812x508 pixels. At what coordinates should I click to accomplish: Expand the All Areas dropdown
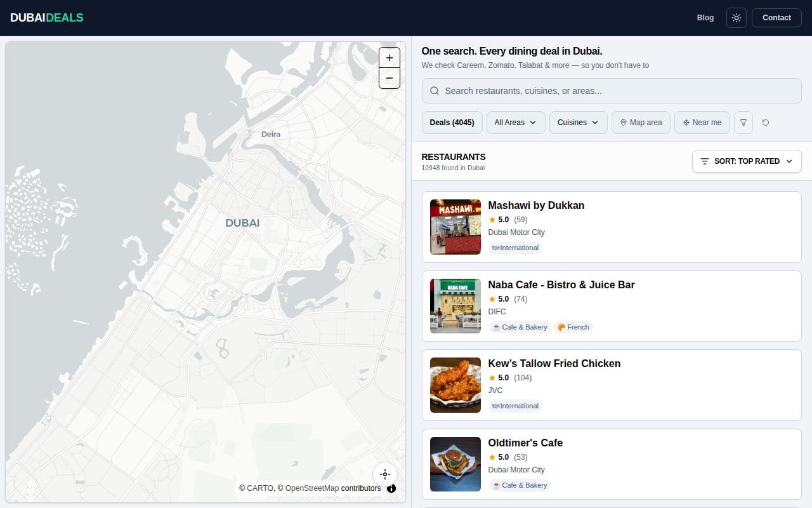[x=516, y=123]
